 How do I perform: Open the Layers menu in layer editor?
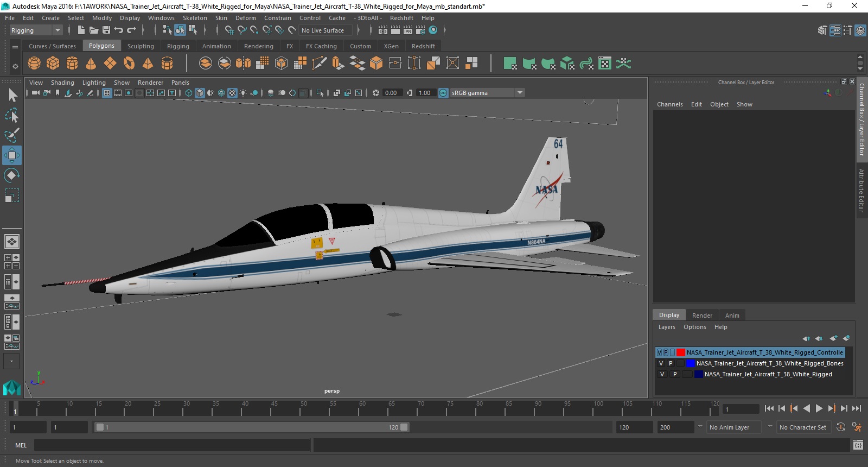click(x=667, y=327)
